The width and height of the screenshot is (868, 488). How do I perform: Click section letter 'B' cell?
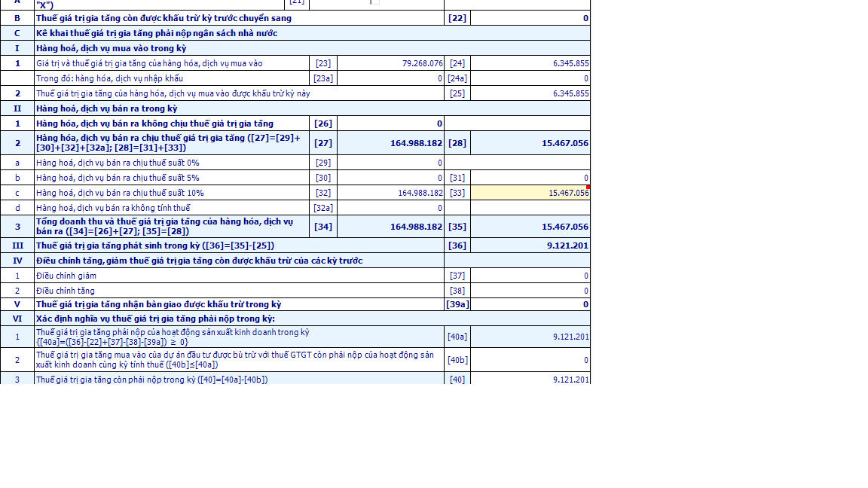tap(17, 18)
